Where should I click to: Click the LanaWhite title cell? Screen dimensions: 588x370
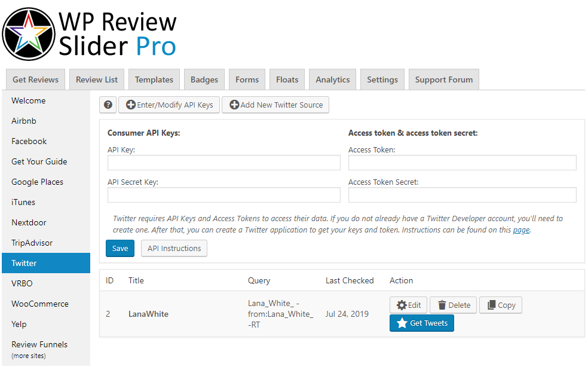tap(149, 314)
